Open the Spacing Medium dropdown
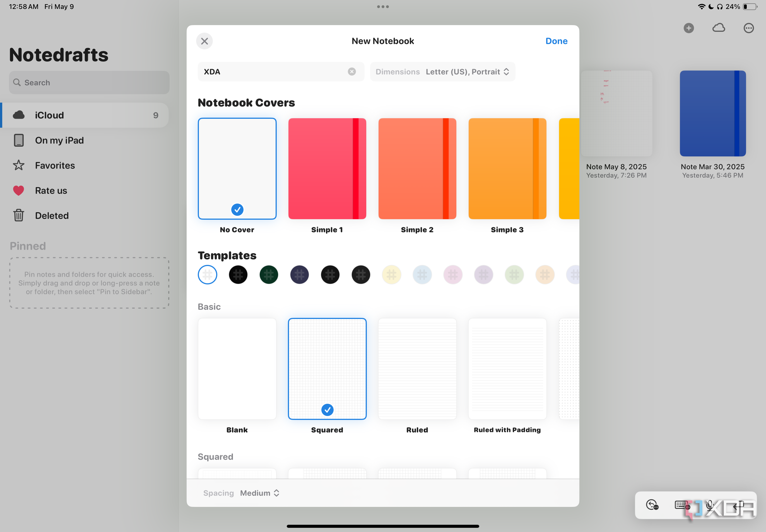This screenshot has width=766, height=532. (x=242, y=493)
